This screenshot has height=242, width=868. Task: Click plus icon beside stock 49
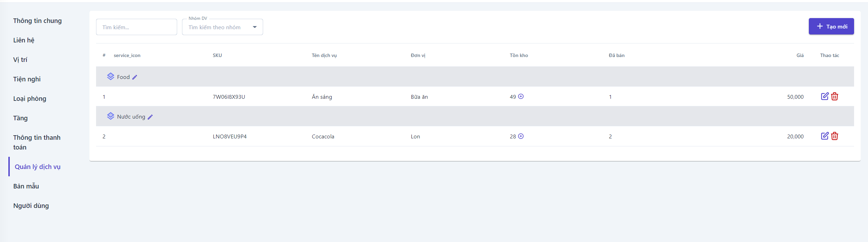(x=521, y=96)
